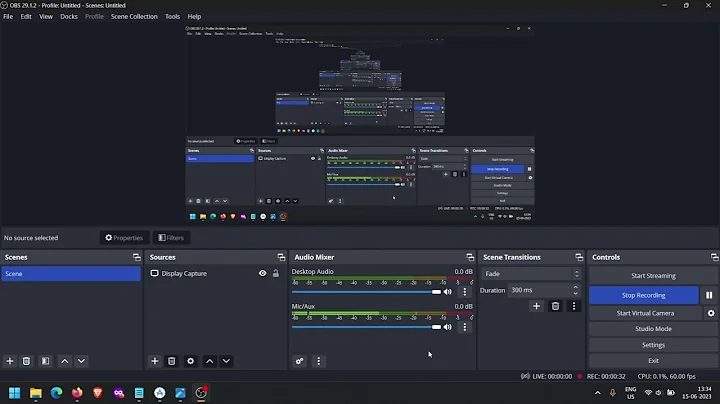Mute Desktop Audio speaker icon

coord(448,292)
